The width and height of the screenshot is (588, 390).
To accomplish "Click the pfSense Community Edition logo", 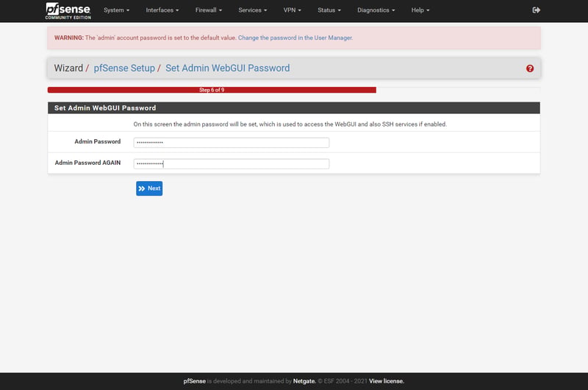I will coord(68,10).
